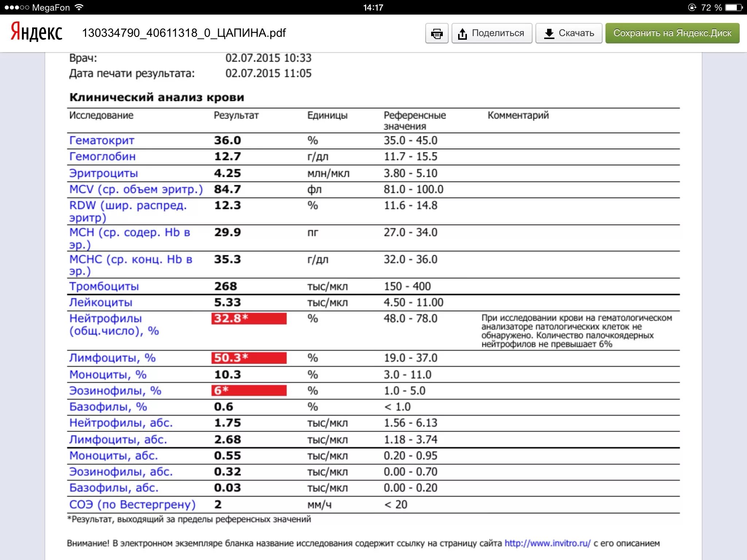The image size is (747, 560).
Task: Select the Комментарий column header
Action: click(x=518, y=115)
